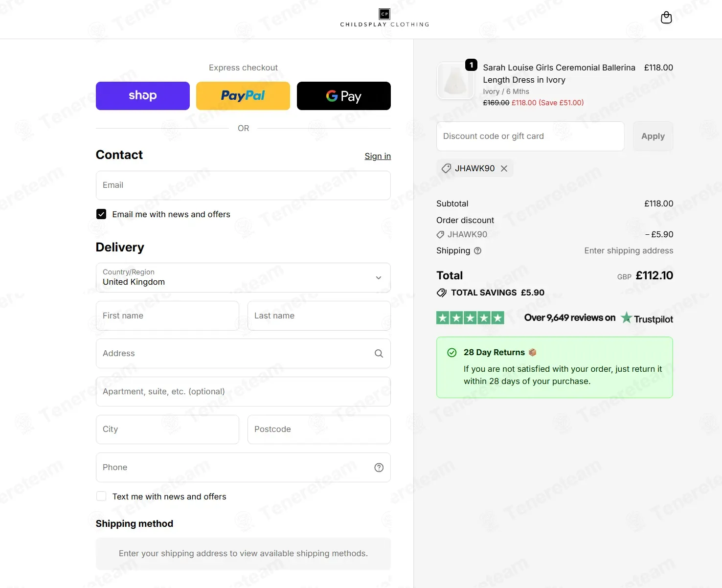Click the ivory dress product thumbnail

(x=455, y=81)
